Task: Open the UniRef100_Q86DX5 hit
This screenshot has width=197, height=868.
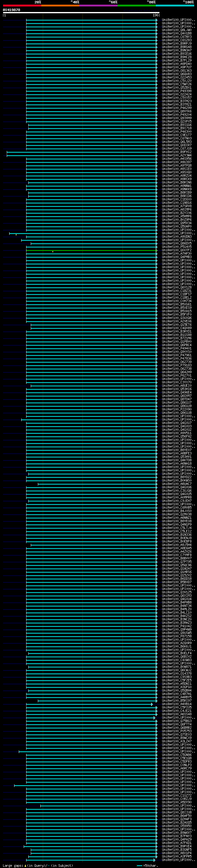Action: (176, 243)
